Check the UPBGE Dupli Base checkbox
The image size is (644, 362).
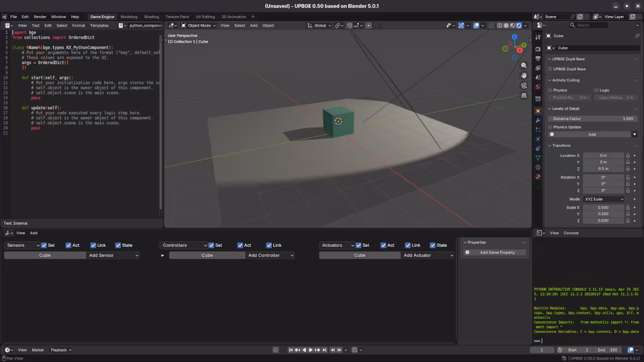(550, 69)
